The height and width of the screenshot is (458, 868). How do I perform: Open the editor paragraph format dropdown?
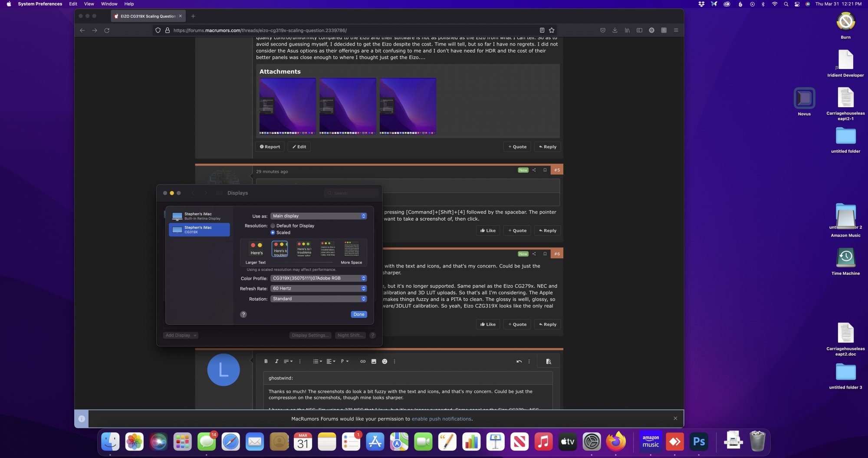coord(345,361)
